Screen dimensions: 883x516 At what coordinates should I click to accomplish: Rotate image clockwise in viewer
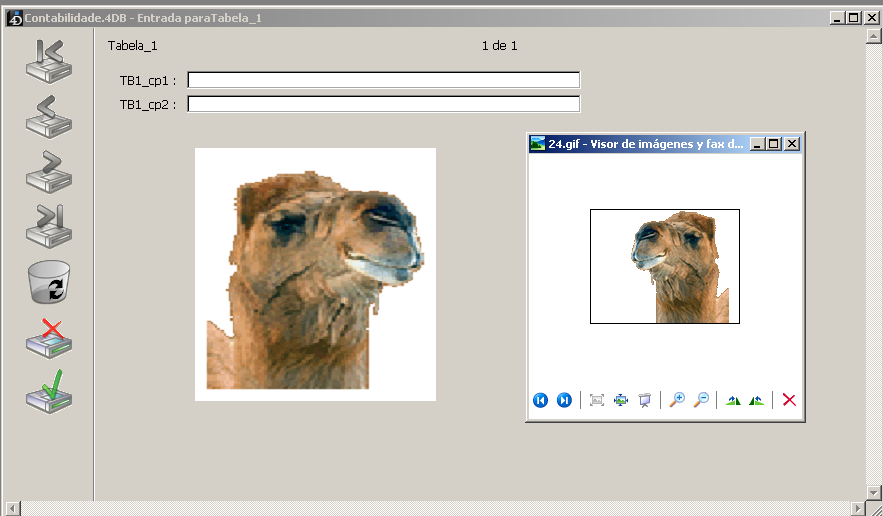pyautogui.click(x=733, y=400)
